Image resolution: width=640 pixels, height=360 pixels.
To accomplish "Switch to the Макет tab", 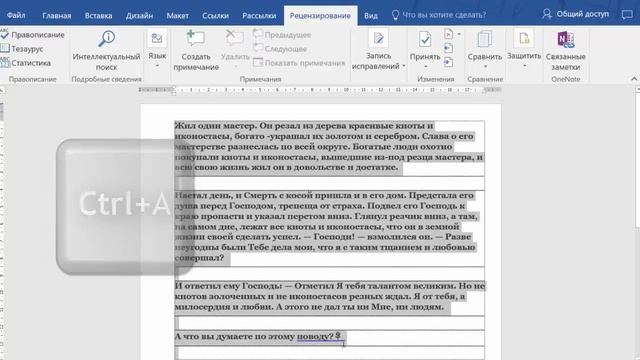I will point(178,16).
